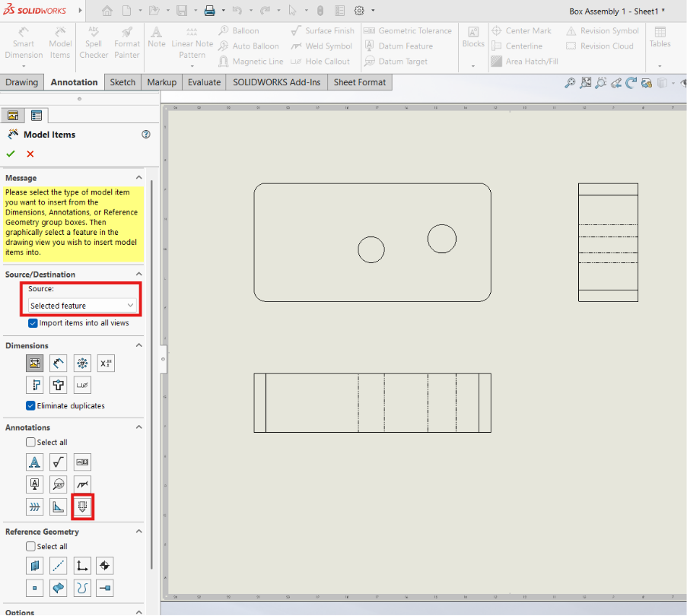
Task: Open the FeatureManager design tree panel tab
Action: [13, 116]
